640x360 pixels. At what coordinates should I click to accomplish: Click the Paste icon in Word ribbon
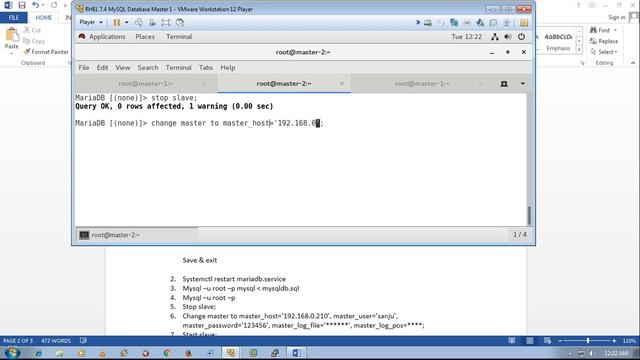coord(12,36)
